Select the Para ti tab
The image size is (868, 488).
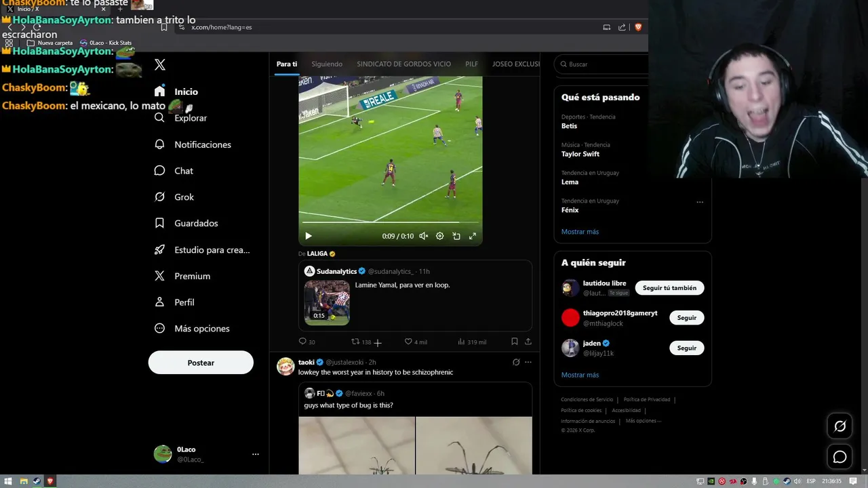click(287, 64)
